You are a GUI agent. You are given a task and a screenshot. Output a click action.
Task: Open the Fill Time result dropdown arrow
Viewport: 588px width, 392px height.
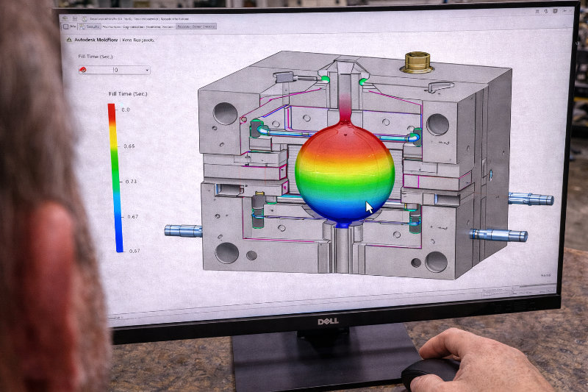coord(147,71)
